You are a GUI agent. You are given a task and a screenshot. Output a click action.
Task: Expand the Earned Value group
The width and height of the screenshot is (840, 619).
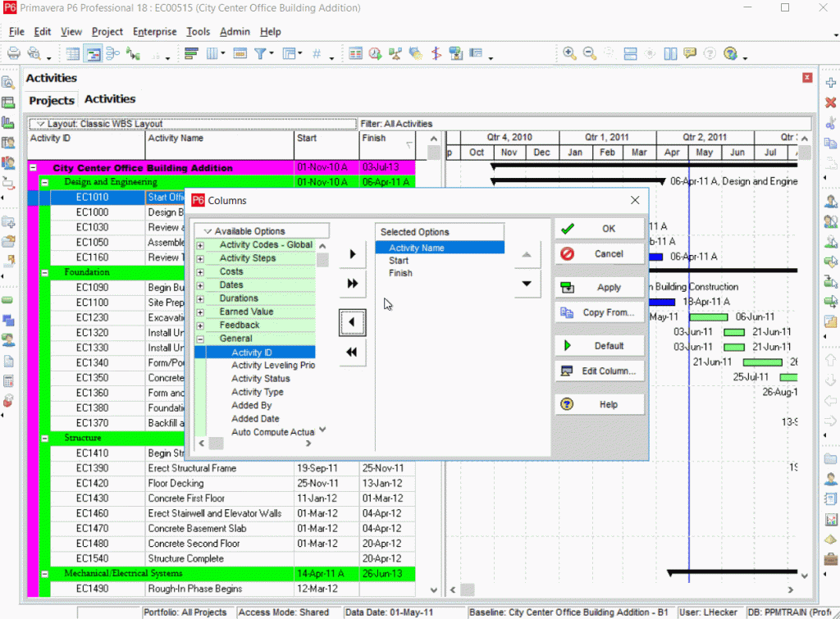(x=200, y=312)
